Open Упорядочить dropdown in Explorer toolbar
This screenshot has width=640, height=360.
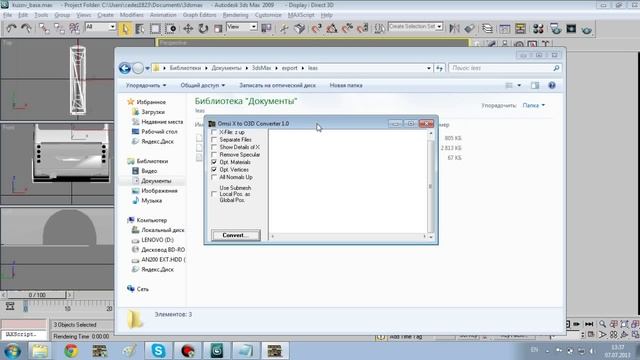click(x=146, y=85)
